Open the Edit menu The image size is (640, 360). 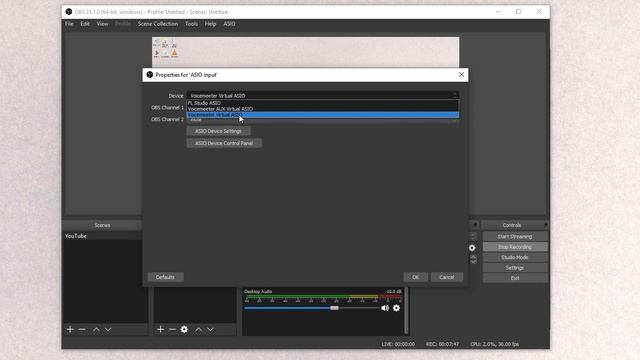tap(85, 24)
